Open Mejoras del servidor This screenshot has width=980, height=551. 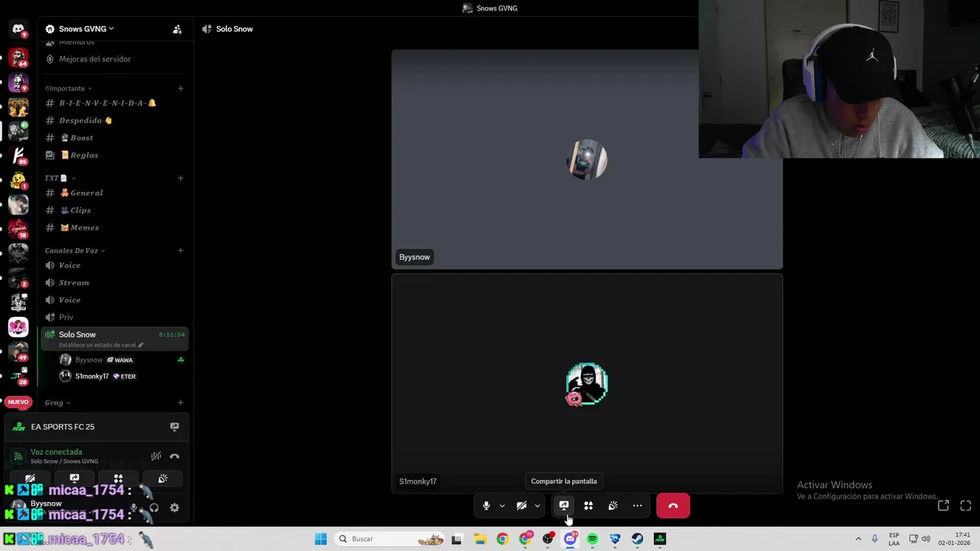(x=95, y=59)
